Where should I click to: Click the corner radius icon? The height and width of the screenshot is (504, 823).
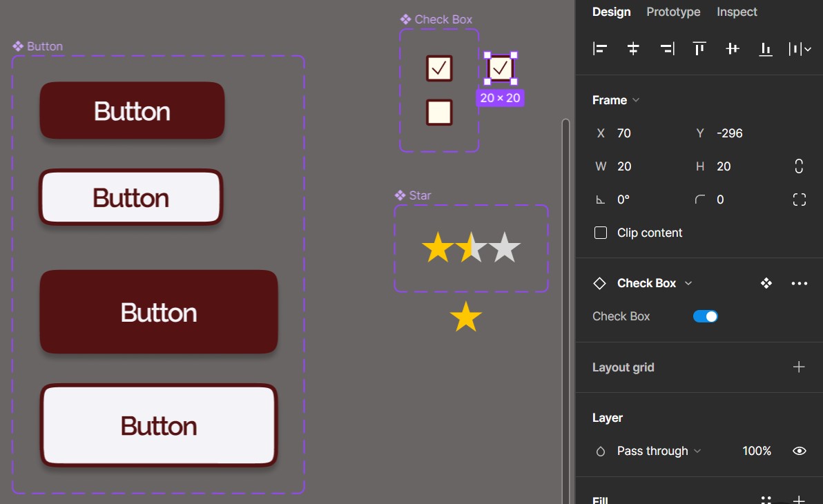coord(699,200)
